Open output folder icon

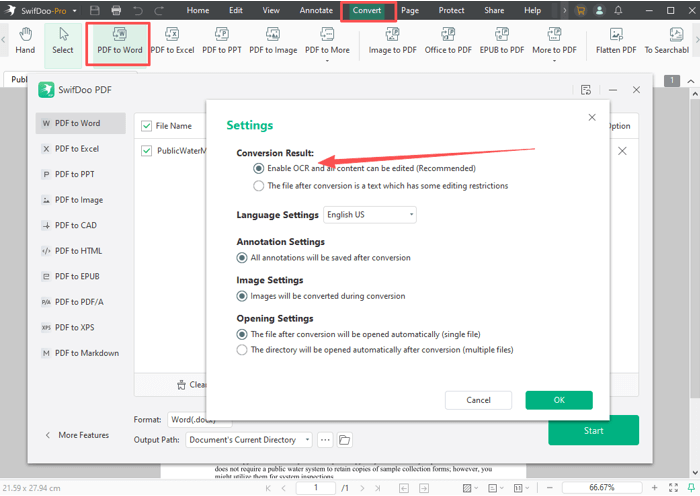coord(344,440)
